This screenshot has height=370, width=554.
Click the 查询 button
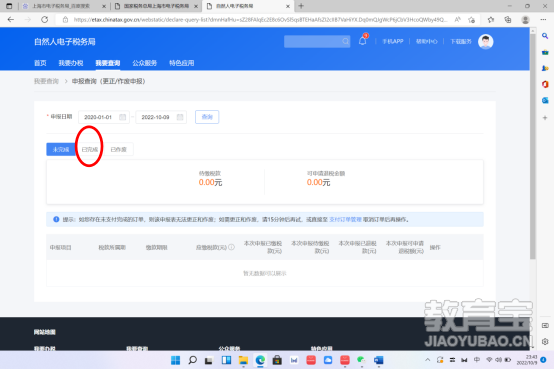207,117
